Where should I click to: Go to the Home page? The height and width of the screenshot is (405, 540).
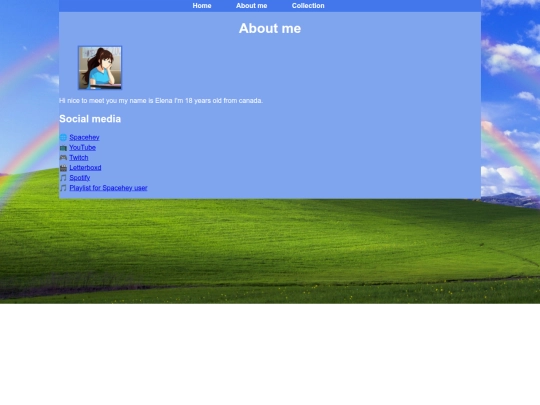[202, 6]
